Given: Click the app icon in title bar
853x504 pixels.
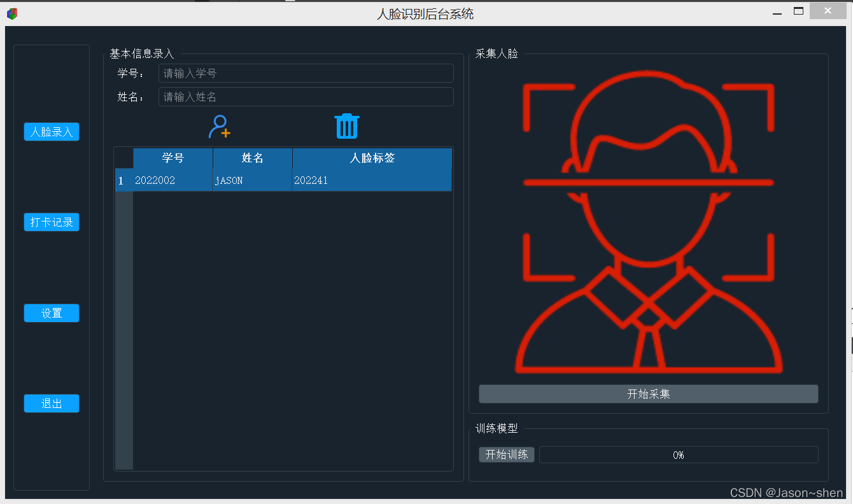Looking at the screenshot, I should 12,13.
